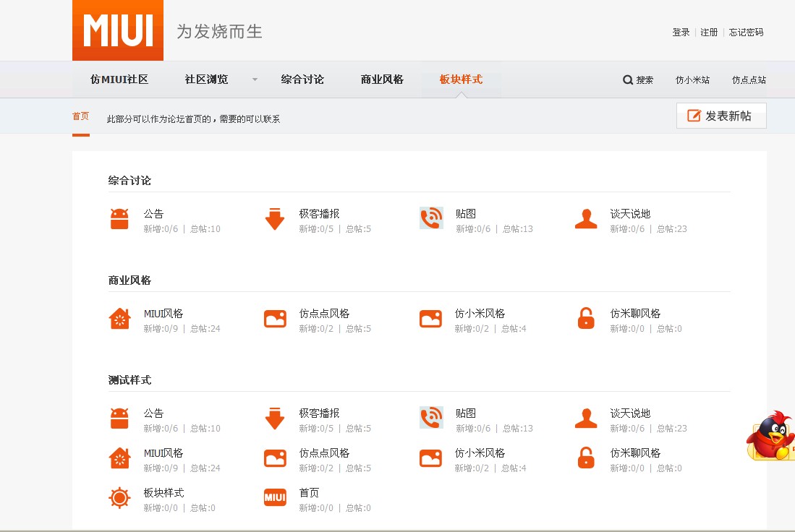Switch to the 首页 tab below navigation
This screenshot has width=795, height=532.
pyautogui.click(x=80, y=116)
